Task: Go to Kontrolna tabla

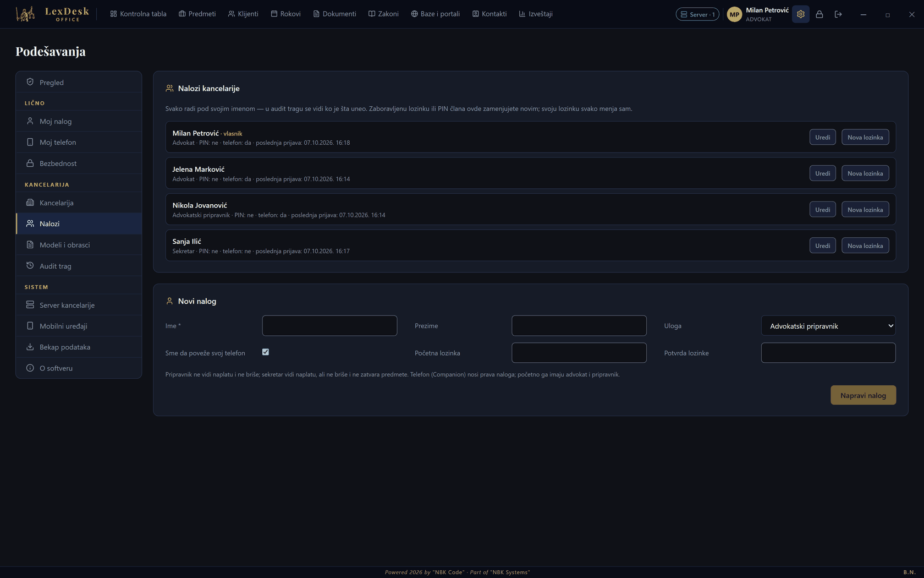Action: [138, 14]
